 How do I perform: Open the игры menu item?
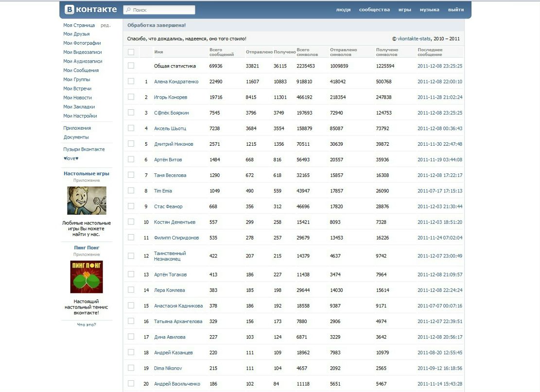tap(405, 10)
